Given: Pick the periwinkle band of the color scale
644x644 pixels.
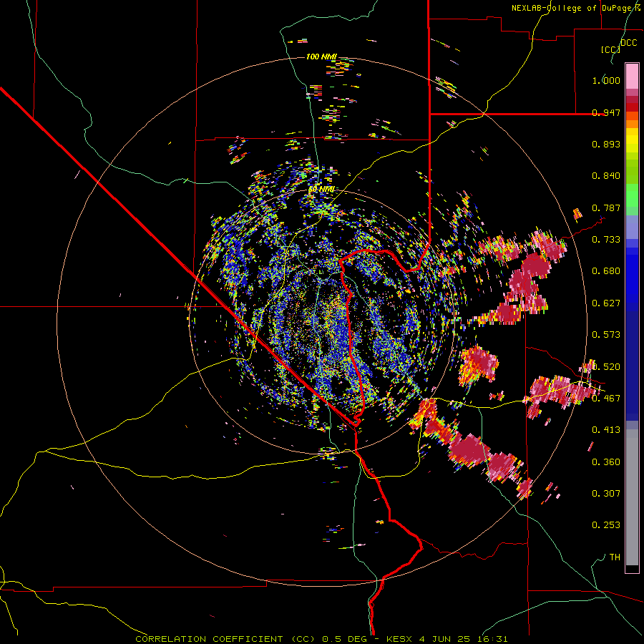Looking at the screenshot, I should click(x=632, y=227).
